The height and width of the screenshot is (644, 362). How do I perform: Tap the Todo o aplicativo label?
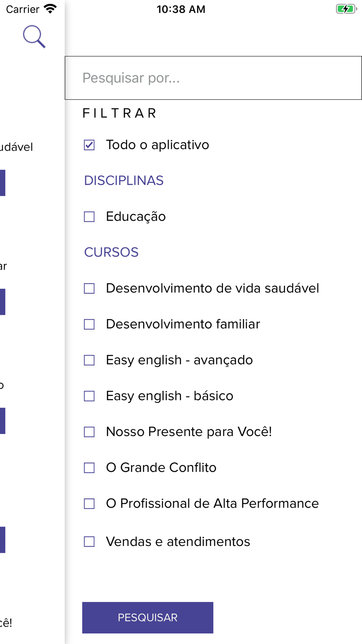[157, 145]
